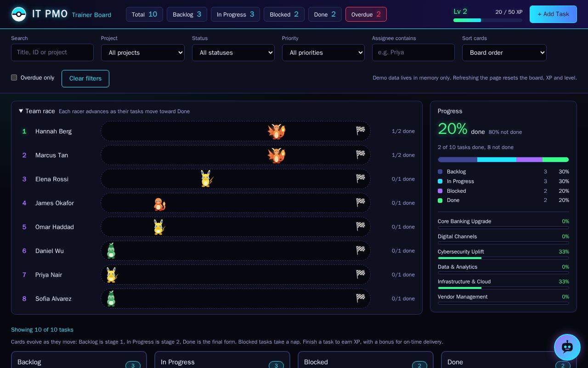Click the Backlog legend color swatch
Screen dimensions: 588x368
click(x=440, y=172)
